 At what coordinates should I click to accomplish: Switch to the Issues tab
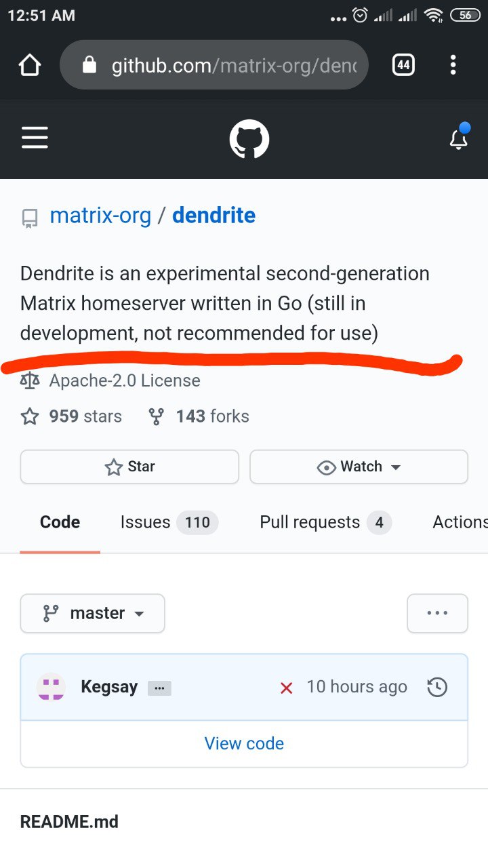169,522
